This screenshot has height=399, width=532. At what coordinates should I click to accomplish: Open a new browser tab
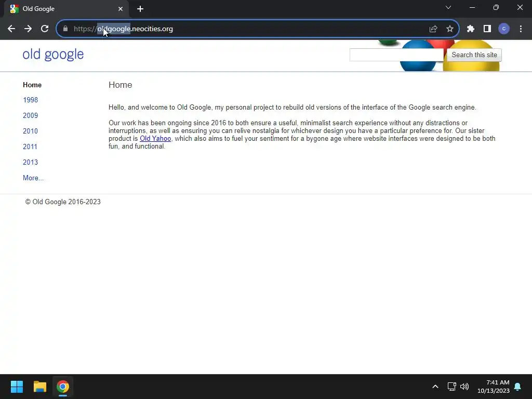coord(140,9)
